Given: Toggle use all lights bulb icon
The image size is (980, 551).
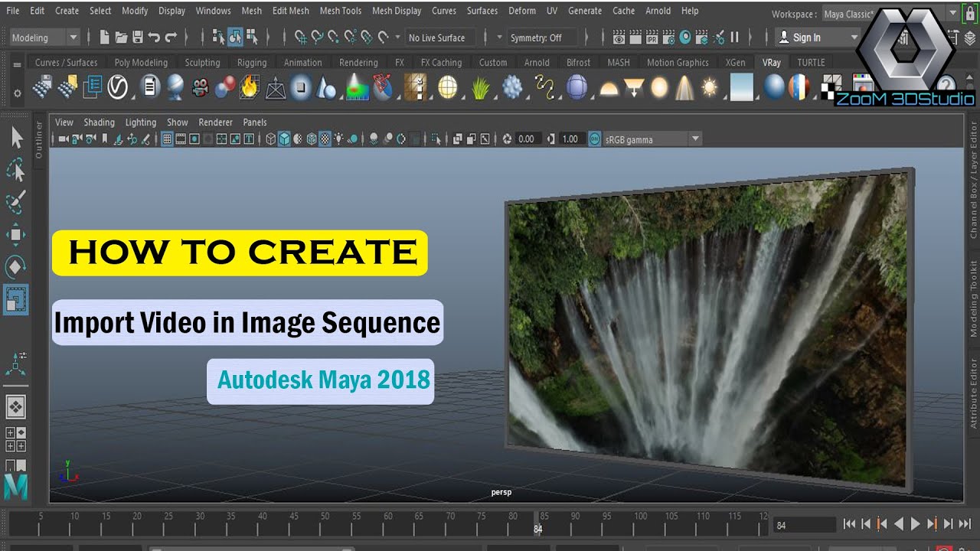Looking at the screenshot, I should pyautogui.click(x=338, y=139).
